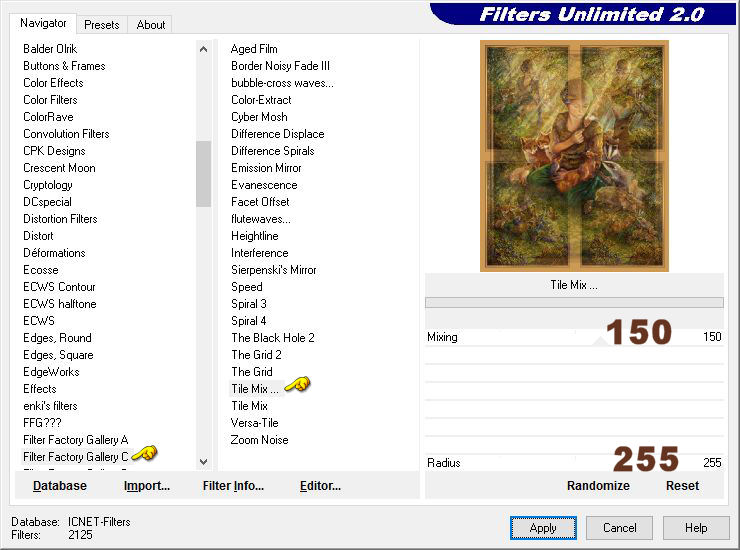Select the FFG??? category
Viewport: 740px width, 550px height.
point(42,423)
